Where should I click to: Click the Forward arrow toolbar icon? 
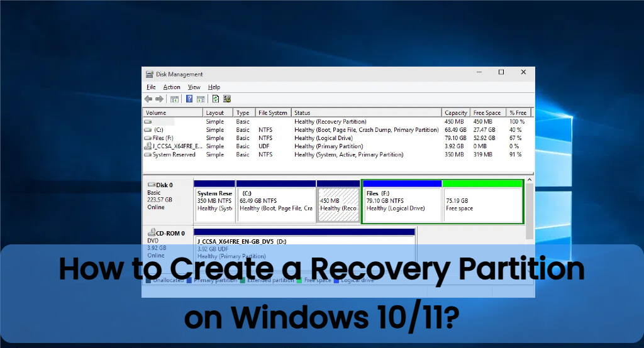click(x=159, y=99)
